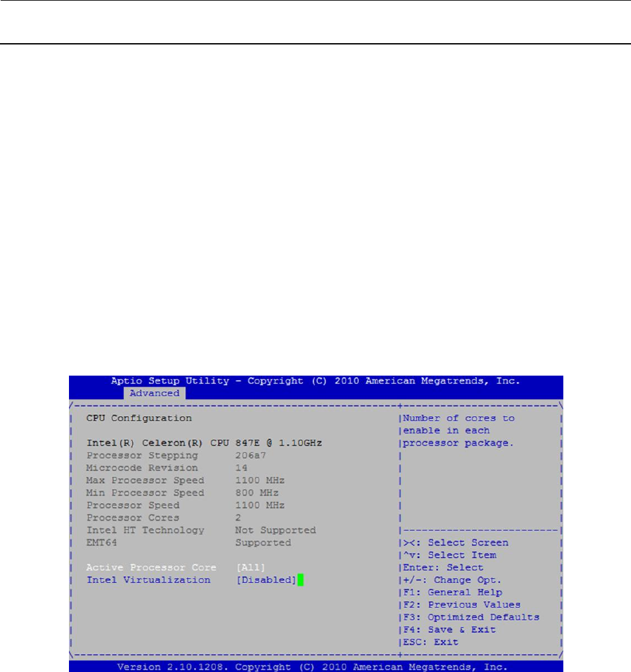Click the F4: Save & Exit hint
The image size is (631, 672).
pyautogui.click(x=449, y=629)
